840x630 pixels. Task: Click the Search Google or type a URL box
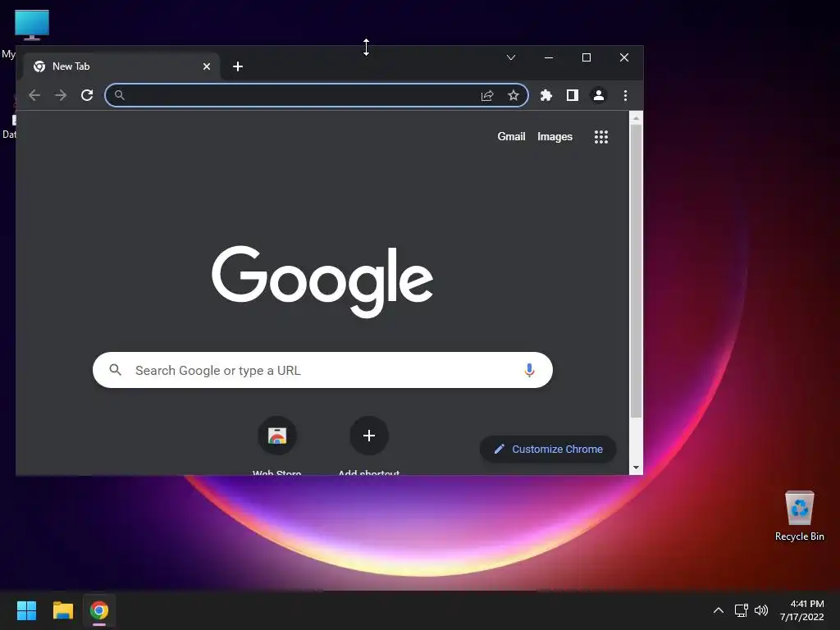[322, 370]
